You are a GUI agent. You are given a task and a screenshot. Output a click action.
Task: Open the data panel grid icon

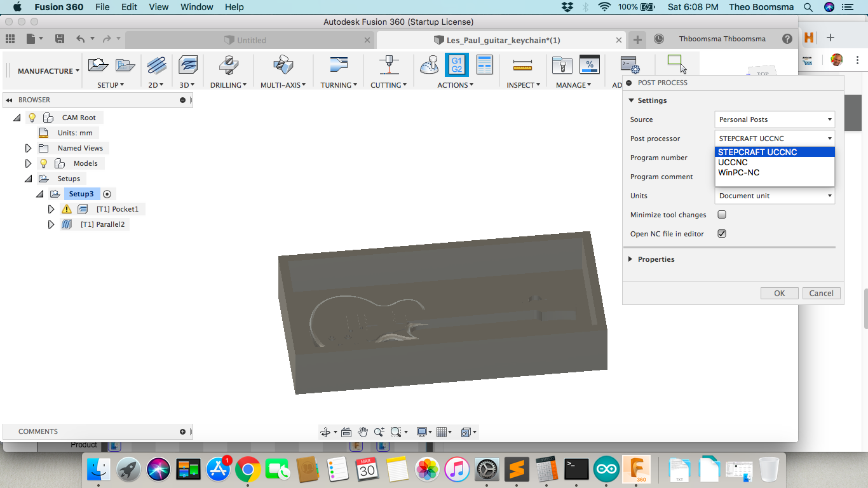tap(10, 39)
